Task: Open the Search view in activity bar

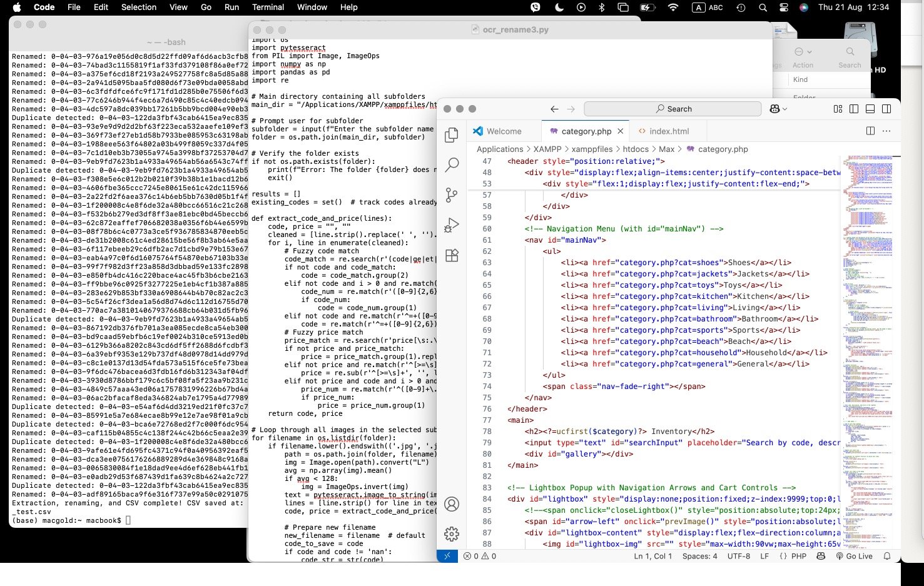Action: click(x=452, y=165)
